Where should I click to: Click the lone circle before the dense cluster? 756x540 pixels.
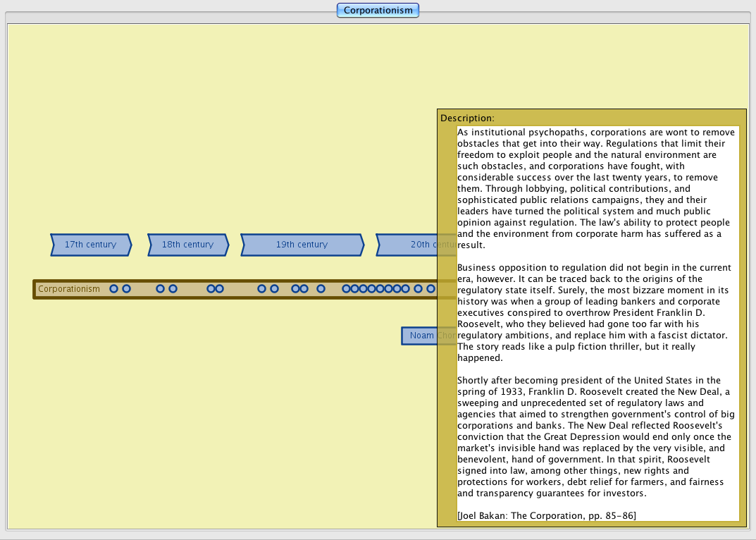(321, 289)
